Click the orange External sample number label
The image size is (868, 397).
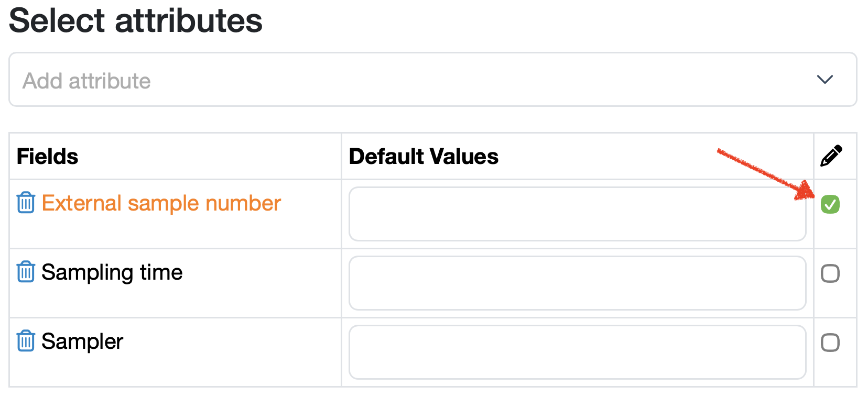[x=161, y=203]
